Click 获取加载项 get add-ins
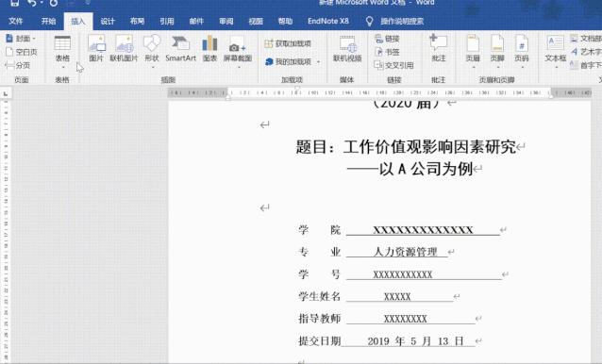 (x=288, y=43)
